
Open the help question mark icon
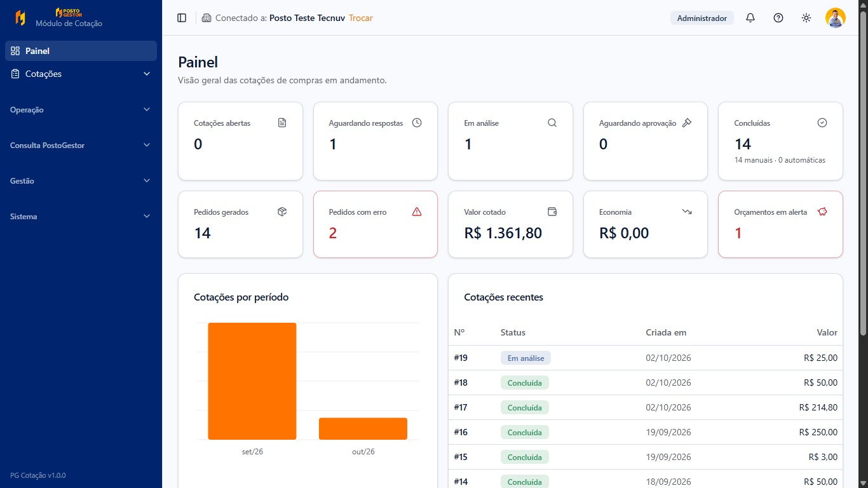778,18
